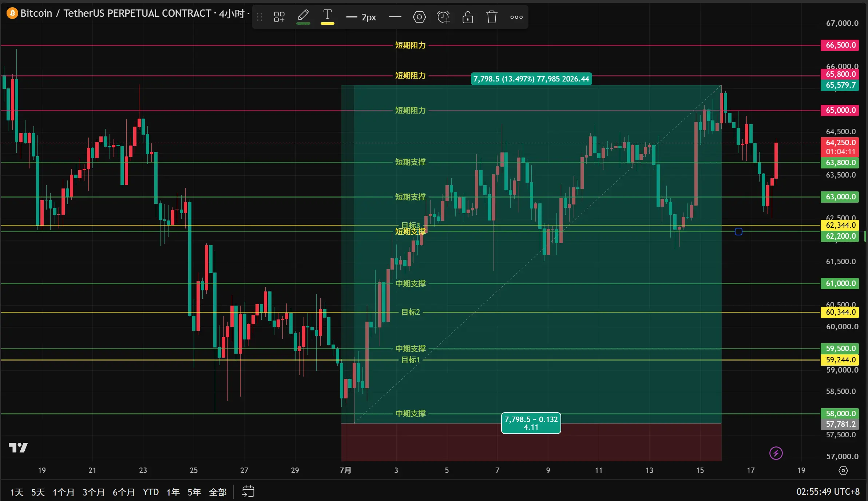Click the 65,000.0 price label
Image resolution: width=868 pixels, height=501 pixels.
point(840,110)
